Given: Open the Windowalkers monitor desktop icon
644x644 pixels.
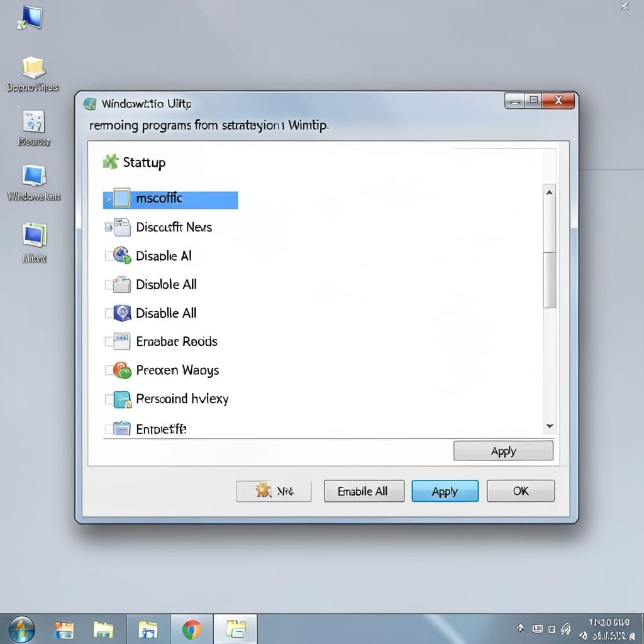Looking at the screenshot, I should (x=34, y=176).
